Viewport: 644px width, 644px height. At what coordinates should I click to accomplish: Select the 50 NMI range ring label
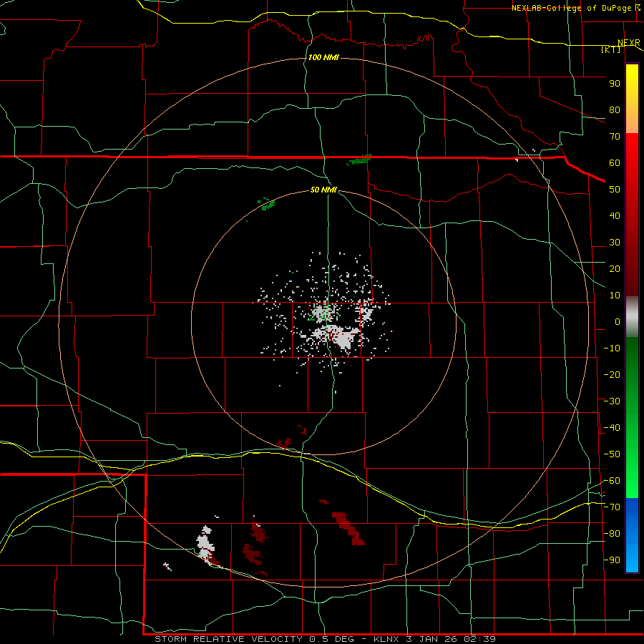coord(323,190)
